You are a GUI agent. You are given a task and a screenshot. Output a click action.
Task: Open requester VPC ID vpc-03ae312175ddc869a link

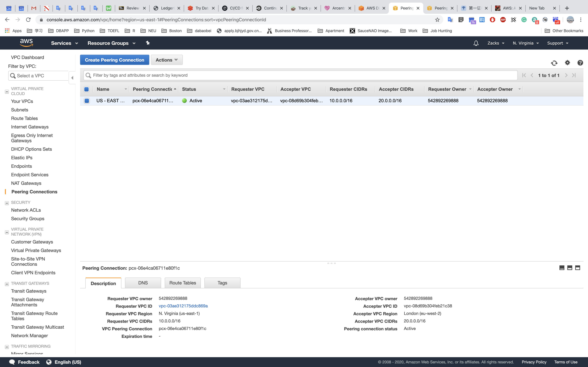click(183, 306)
